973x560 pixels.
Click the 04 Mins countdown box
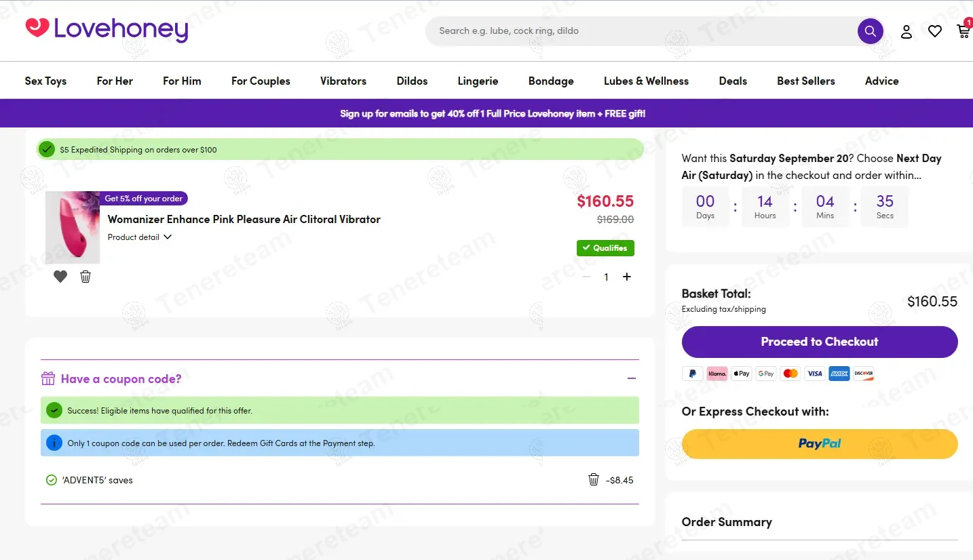coord(825,206)
